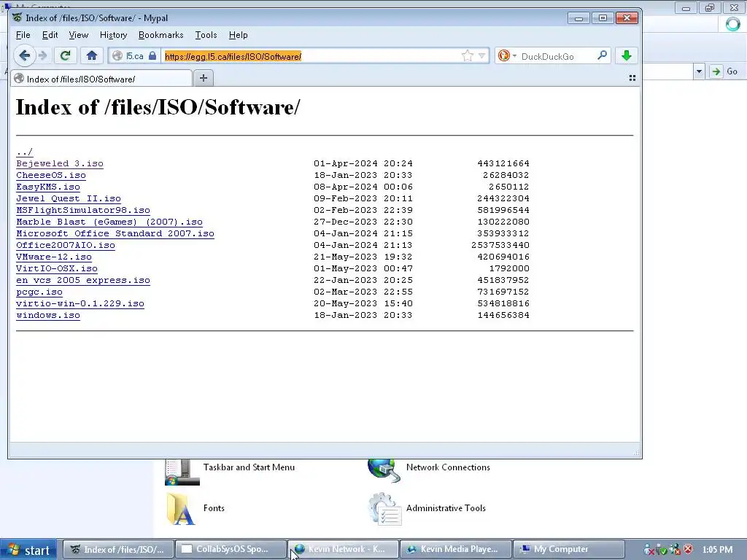Click the virtio-win-0.1.229.iso link
Image resolution: width=747 pixels, height=560 pixels.
pyautogui.click(x=80, y=303)
